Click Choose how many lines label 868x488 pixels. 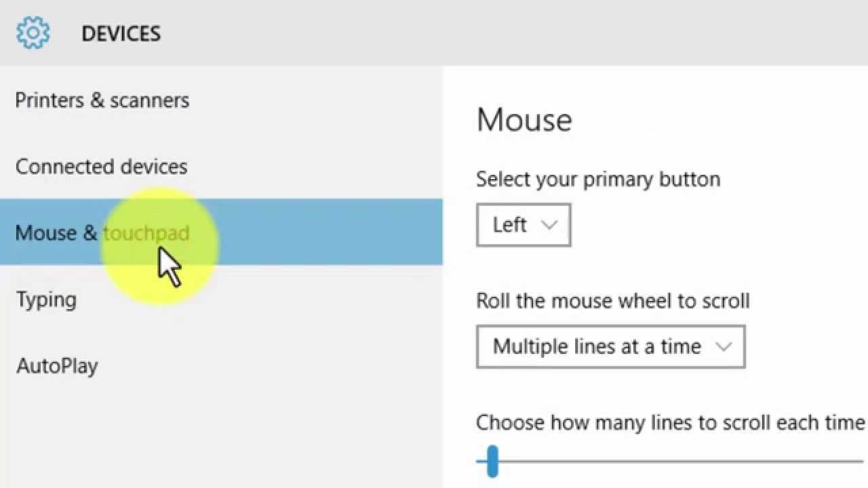[670, 423]
